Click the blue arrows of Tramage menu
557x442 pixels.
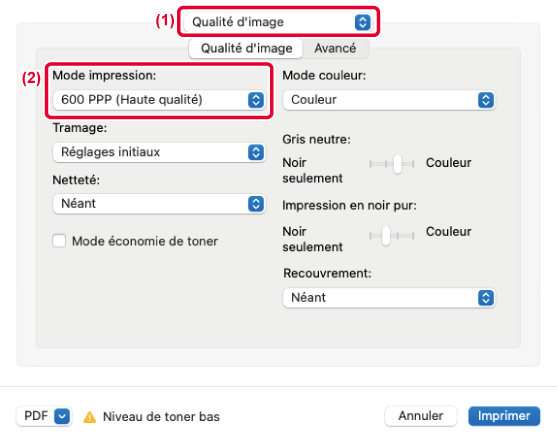(256, 152)
